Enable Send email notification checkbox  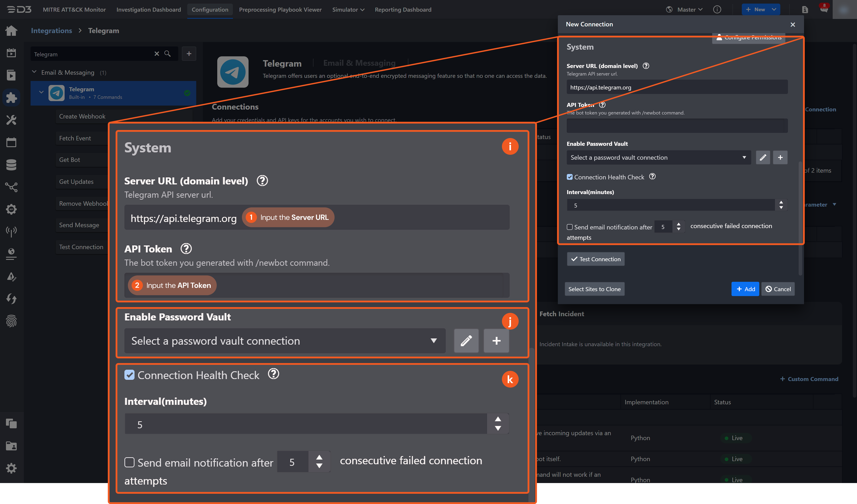pyautogui.click(x=570, y=227)
